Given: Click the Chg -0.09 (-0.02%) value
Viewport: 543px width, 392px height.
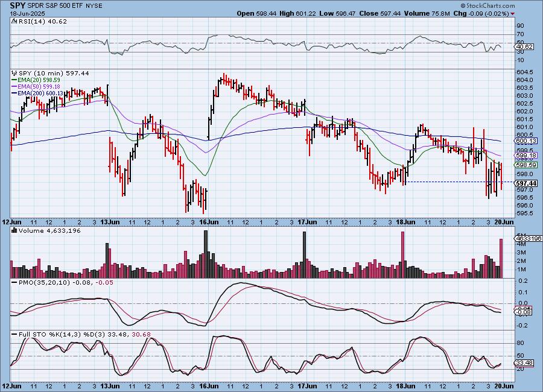Looking at the screenshot, I should [481, 13].
